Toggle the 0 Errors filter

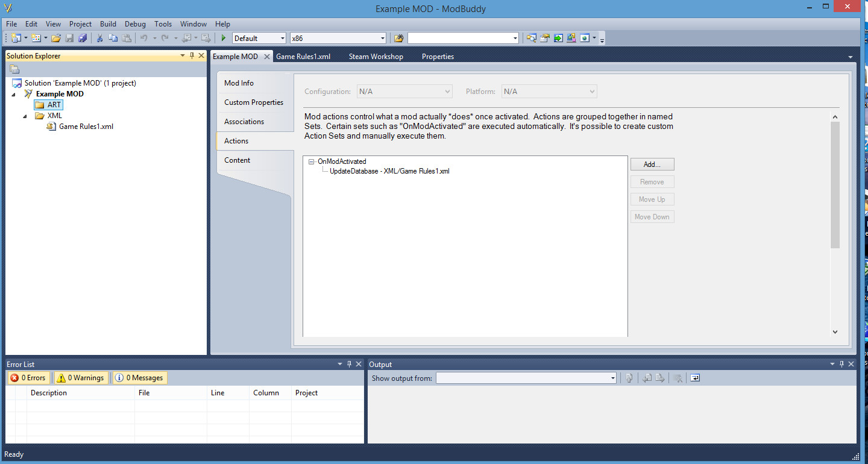coord(28,378)
